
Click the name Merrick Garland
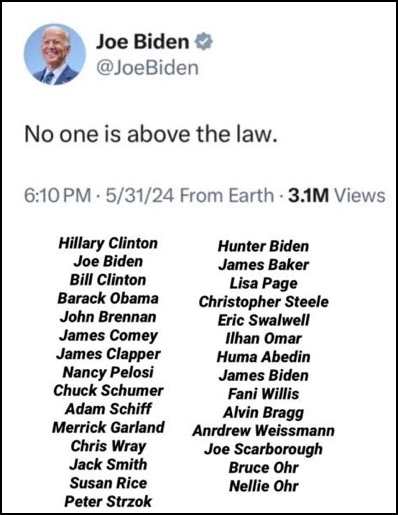pos(108,428)
